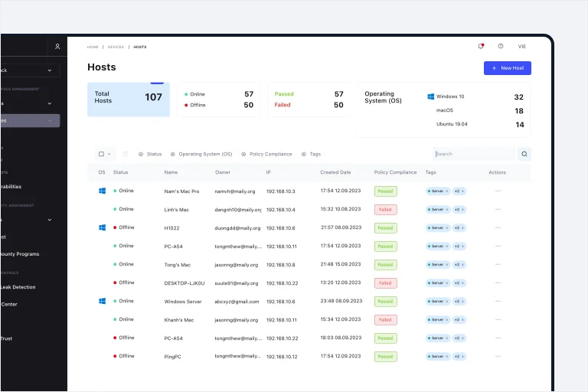This screenshot has height=392, width=588.
Task: Open actions menu for PingPC row
Action: (498, 356)
